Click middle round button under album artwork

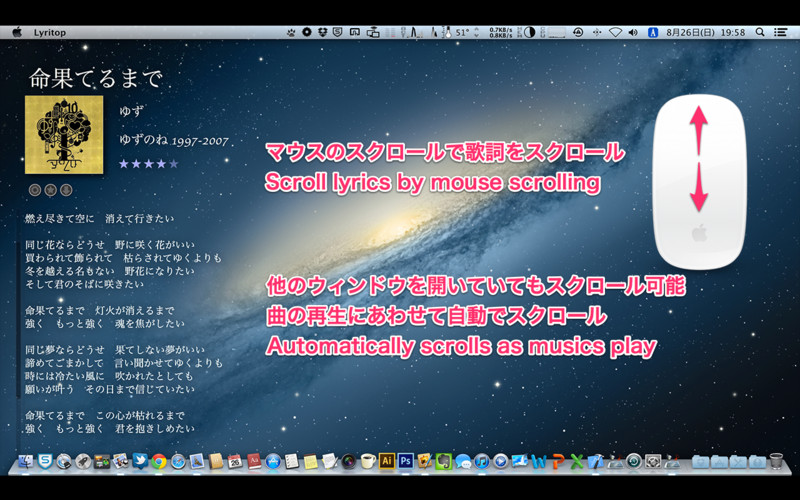(x=51, y=190)
